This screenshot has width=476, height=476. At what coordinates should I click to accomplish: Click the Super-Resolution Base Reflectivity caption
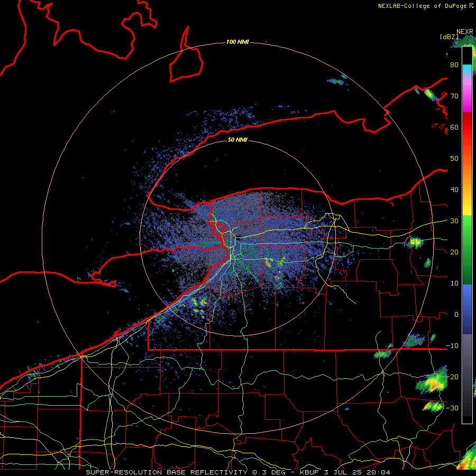(237, 472)
